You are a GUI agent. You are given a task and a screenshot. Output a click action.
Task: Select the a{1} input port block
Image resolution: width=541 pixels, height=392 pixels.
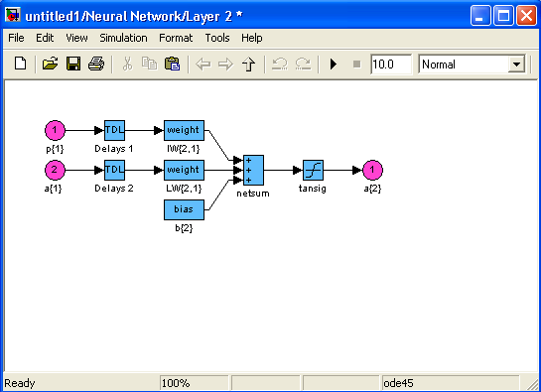click(x=55, y=170)
